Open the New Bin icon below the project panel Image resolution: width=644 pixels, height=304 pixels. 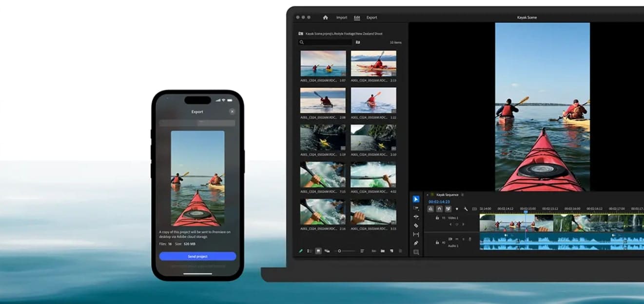(x=383, y=251)
